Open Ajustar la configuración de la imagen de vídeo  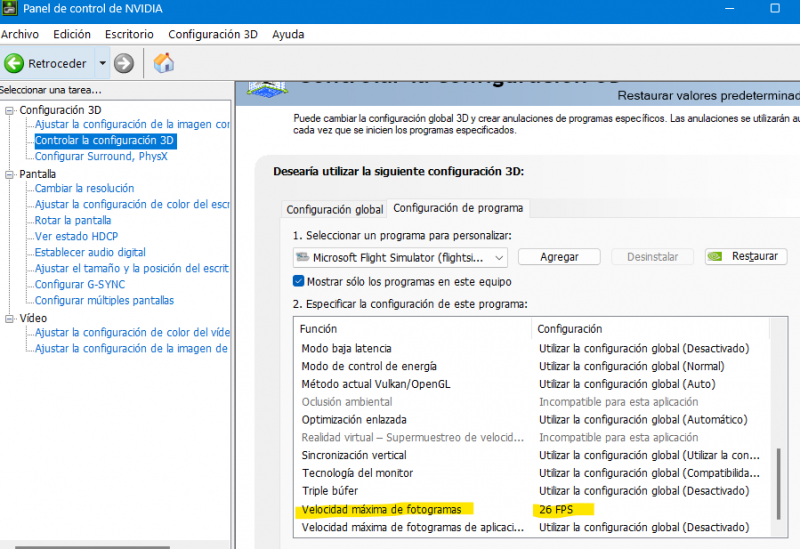[x=131, y=348]
